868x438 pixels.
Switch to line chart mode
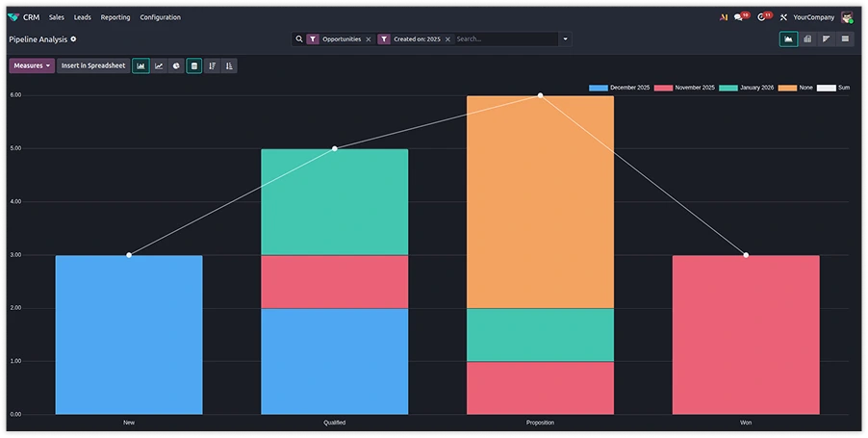159,65
